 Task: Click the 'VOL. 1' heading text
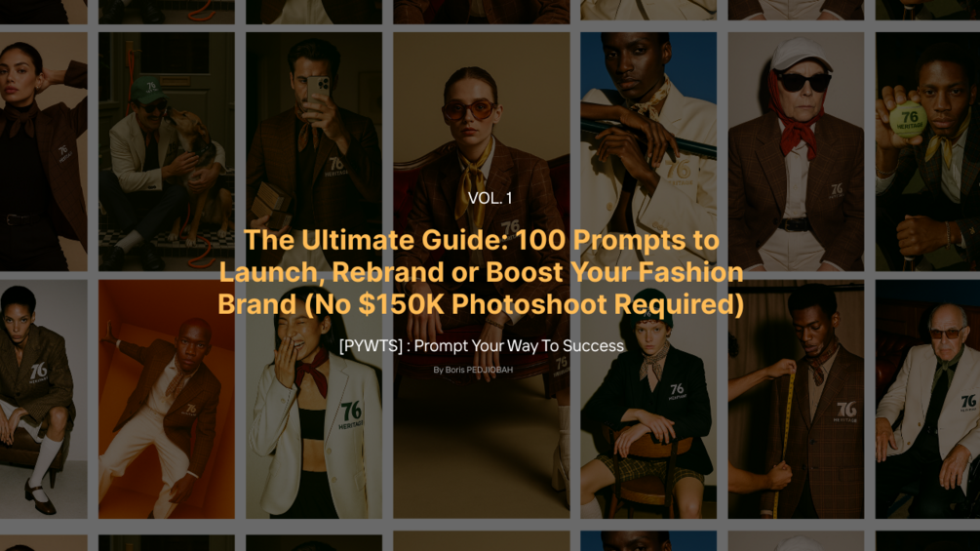[490, 198]
